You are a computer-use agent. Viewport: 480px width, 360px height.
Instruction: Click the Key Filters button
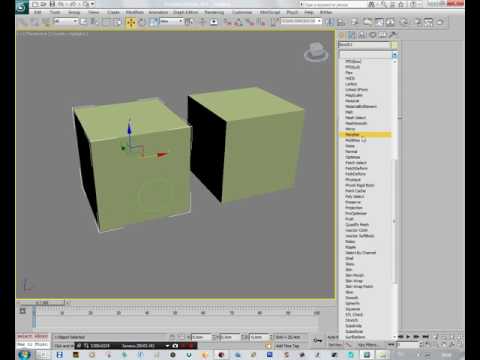(x=367, y=345)
